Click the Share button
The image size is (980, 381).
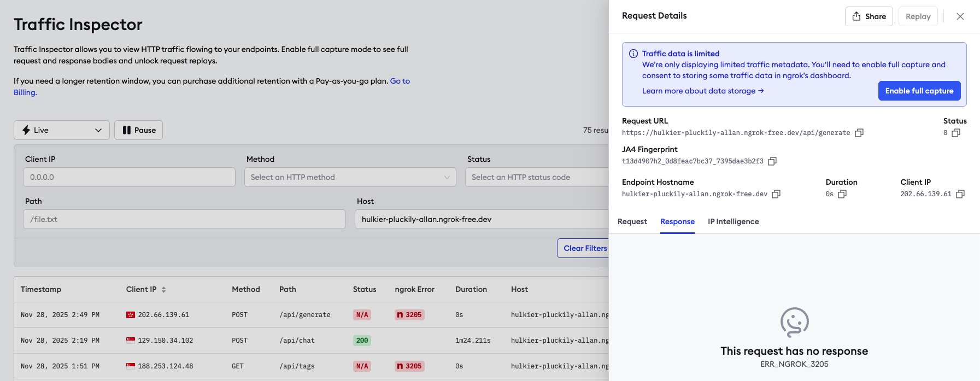(869, 16)
